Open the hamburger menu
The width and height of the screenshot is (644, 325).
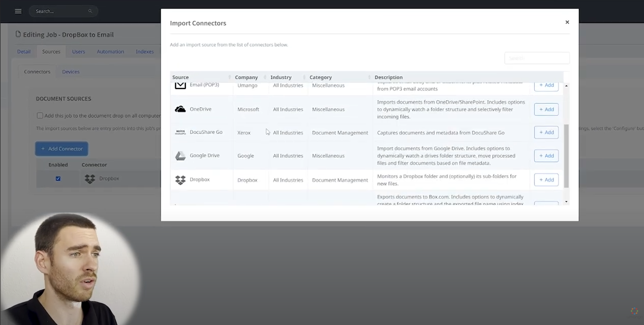(18, 11)
